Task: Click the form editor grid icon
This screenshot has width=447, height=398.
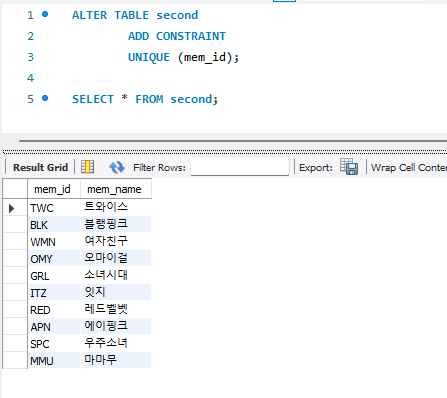Action: (x=87, y=167)
